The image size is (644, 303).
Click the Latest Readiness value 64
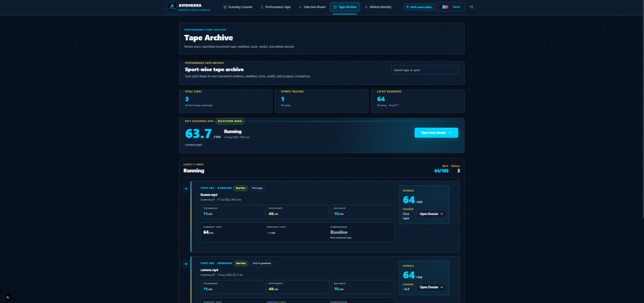pos(381,99)
